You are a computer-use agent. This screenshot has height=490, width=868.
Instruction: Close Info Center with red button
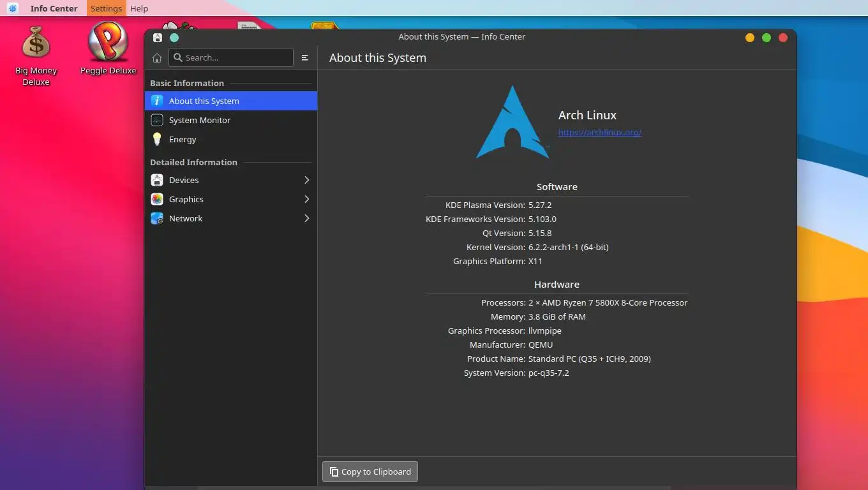point(783,38)
